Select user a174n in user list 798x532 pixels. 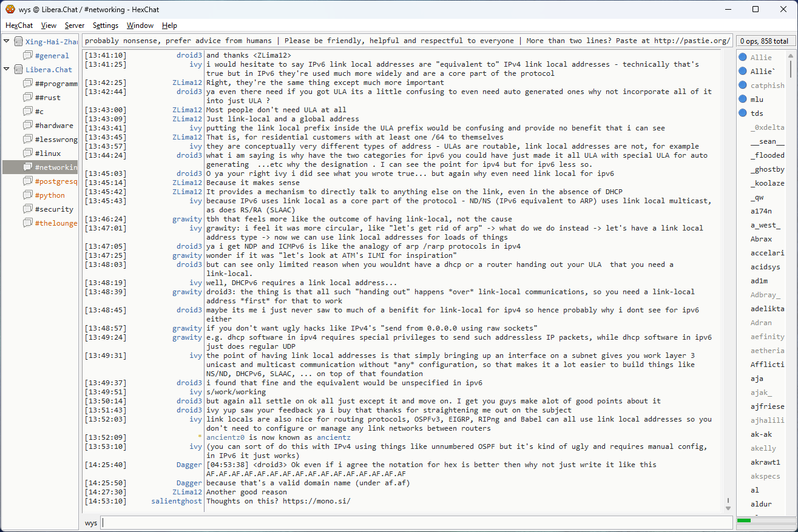(x=762, y=211)
